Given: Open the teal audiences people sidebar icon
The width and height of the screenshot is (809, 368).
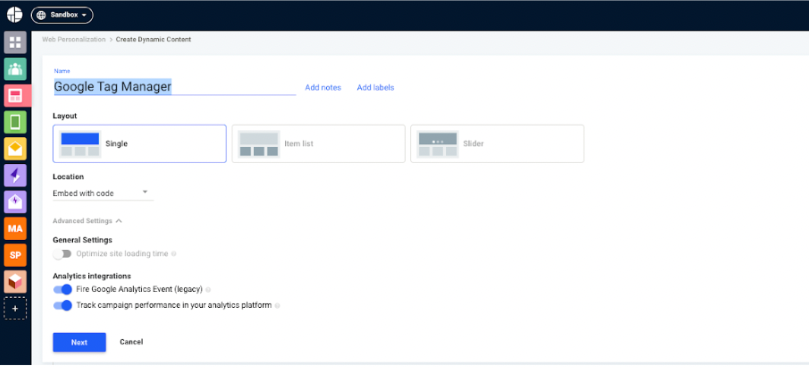Looking at the screenshot, I should pos(15,69).
